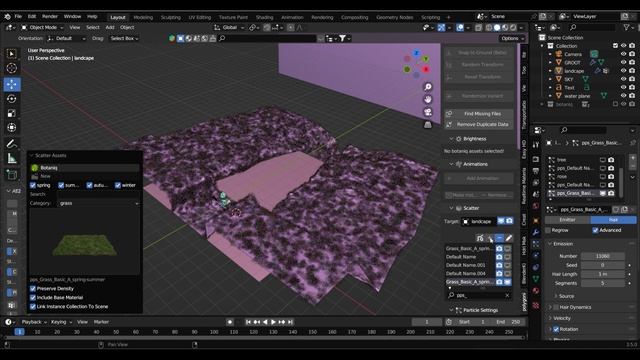Viewport: 640px width, 360px height.
Task: Click the Hair Length value field
Action: click(602, 274)
